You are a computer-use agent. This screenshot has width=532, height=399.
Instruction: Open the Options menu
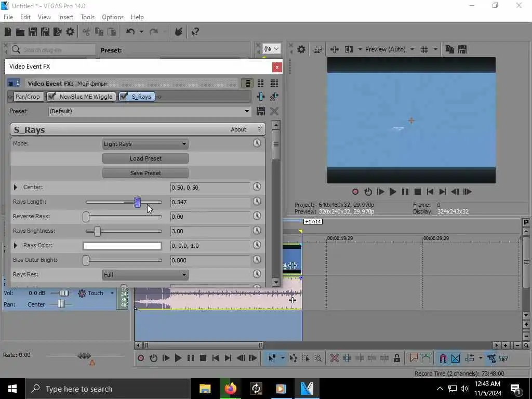(x=113, y=17)
